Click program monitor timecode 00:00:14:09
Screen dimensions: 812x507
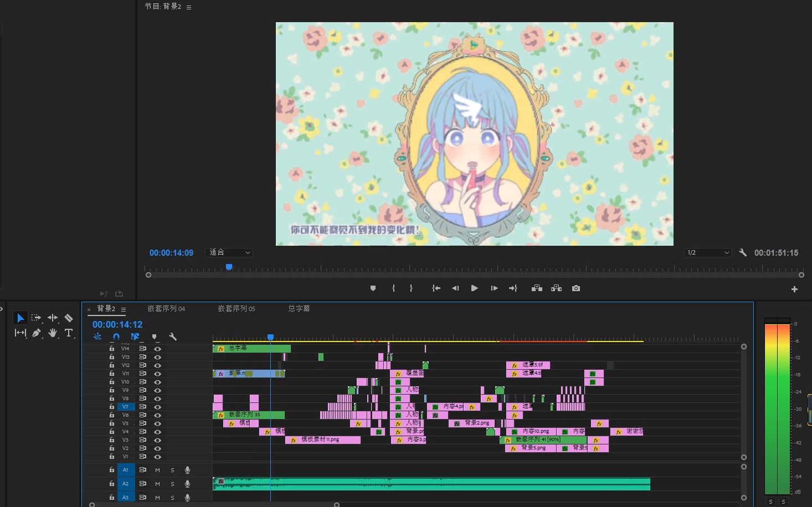click(171, 253)
